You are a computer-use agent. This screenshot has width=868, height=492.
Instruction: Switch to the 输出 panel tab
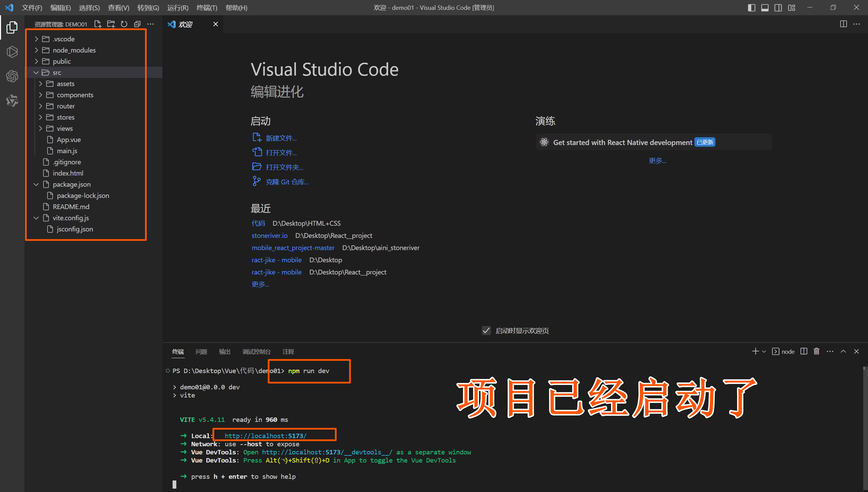225,352
